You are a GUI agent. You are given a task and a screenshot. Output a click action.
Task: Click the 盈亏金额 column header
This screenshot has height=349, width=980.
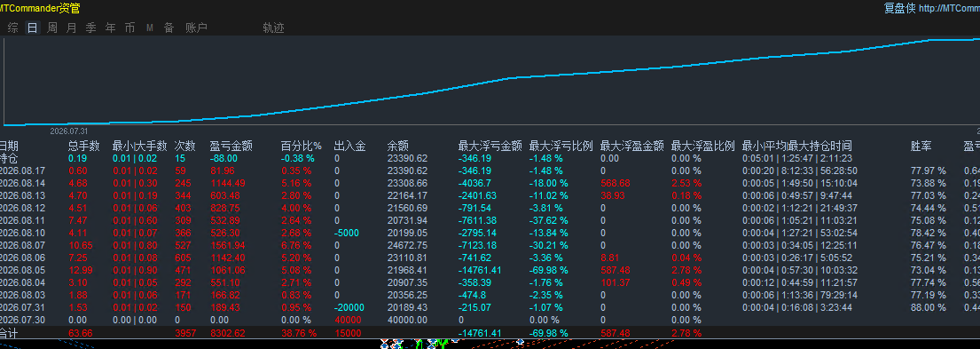coord(231,147)
